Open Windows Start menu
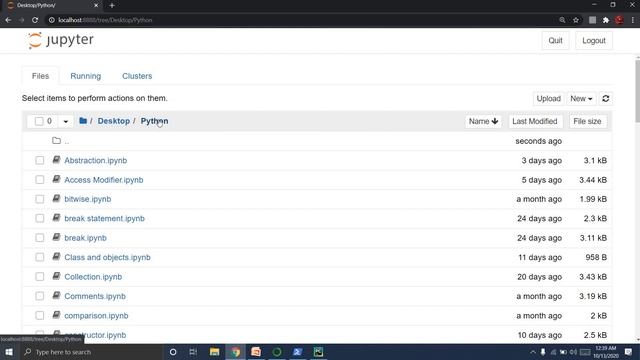The height and width of the screenshot is (360, 640). tap(9, 352)
